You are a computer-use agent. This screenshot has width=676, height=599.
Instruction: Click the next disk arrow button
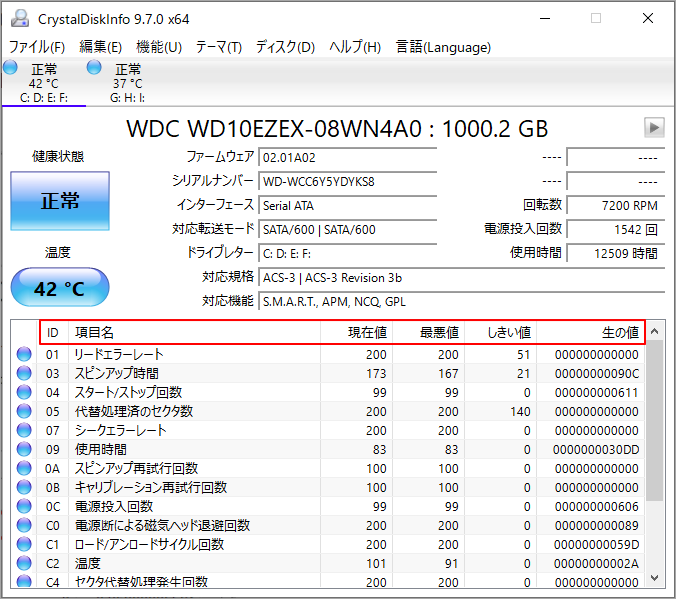click(654, 127)
